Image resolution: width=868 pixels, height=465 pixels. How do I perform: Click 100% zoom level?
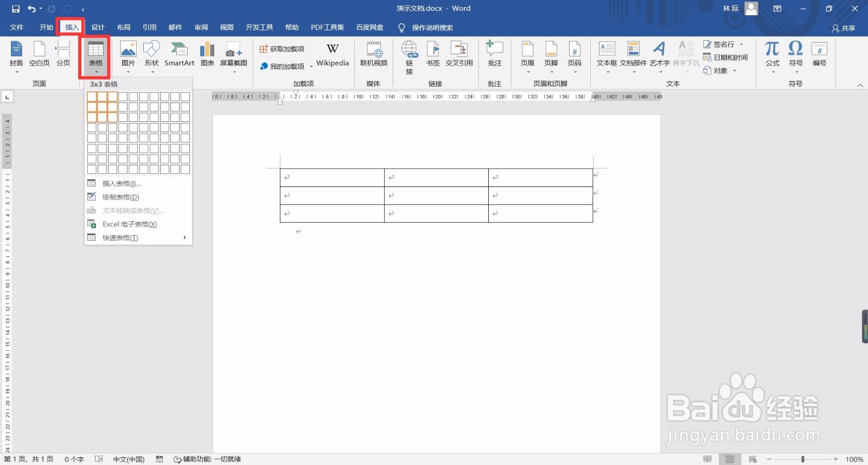click(x=854, y=460)
